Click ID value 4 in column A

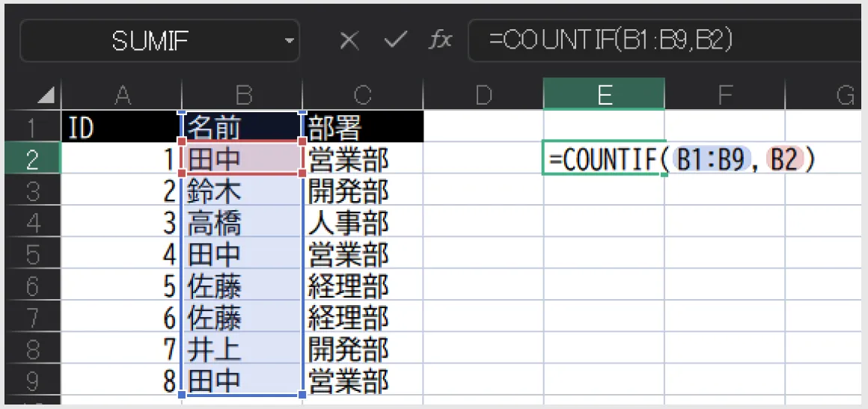[x=121, y=253]
